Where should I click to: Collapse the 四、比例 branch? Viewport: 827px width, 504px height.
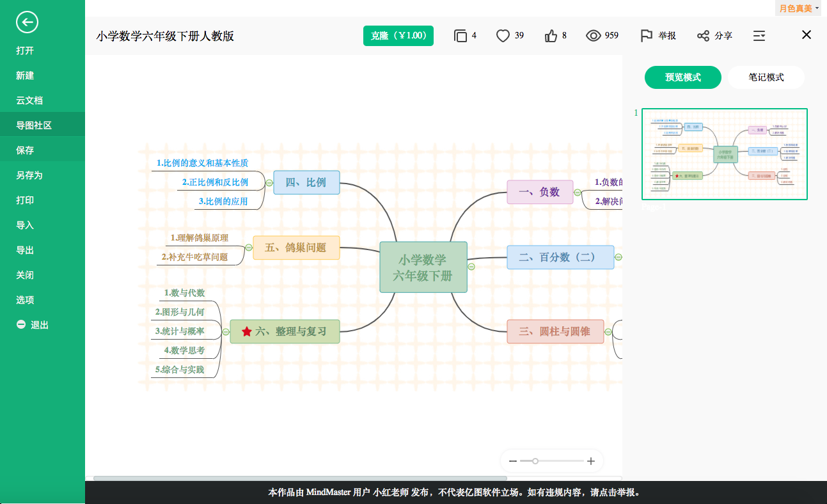click(x=269, y=183)
